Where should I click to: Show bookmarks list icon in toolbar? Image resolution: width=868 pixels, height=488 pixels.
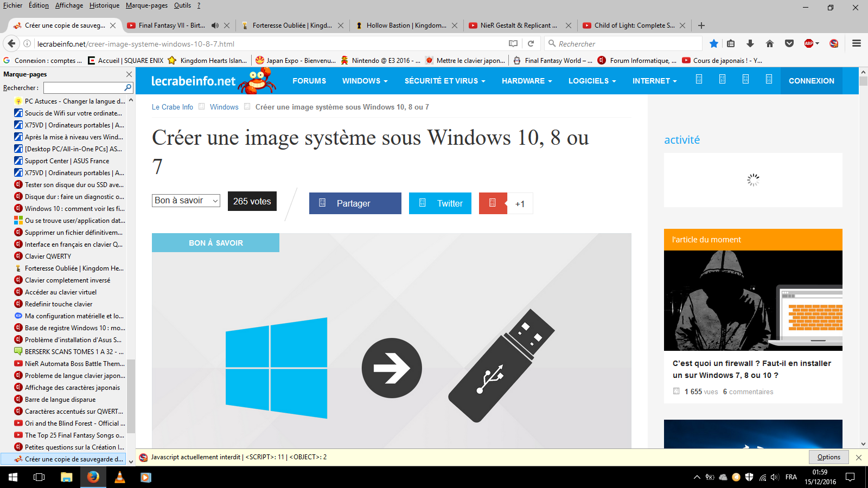[x=731, y=43]
